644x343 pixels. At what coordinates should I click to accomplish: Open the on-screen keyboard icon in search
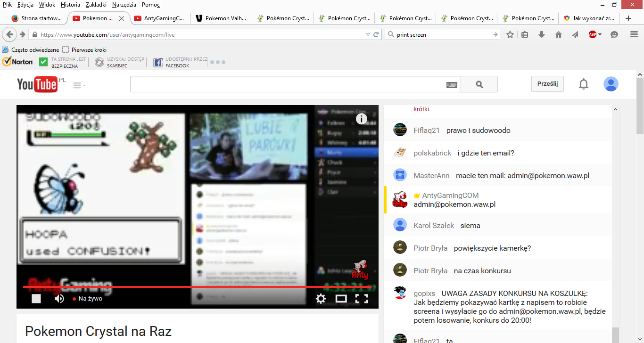pos(452,85)
